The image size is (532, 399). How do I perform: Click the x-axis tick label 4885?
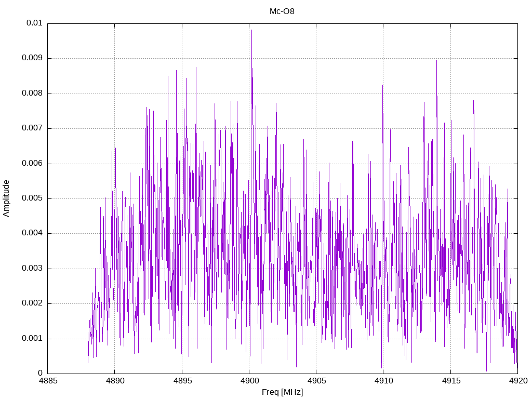pos(48,381)
